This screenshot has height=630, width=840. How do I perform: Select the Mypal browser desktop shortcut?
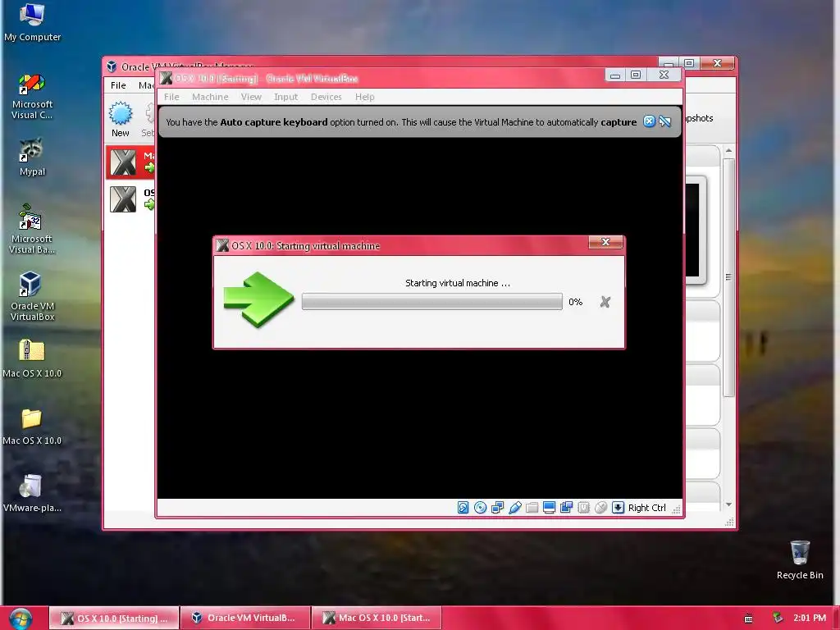(x=32, y=157)
